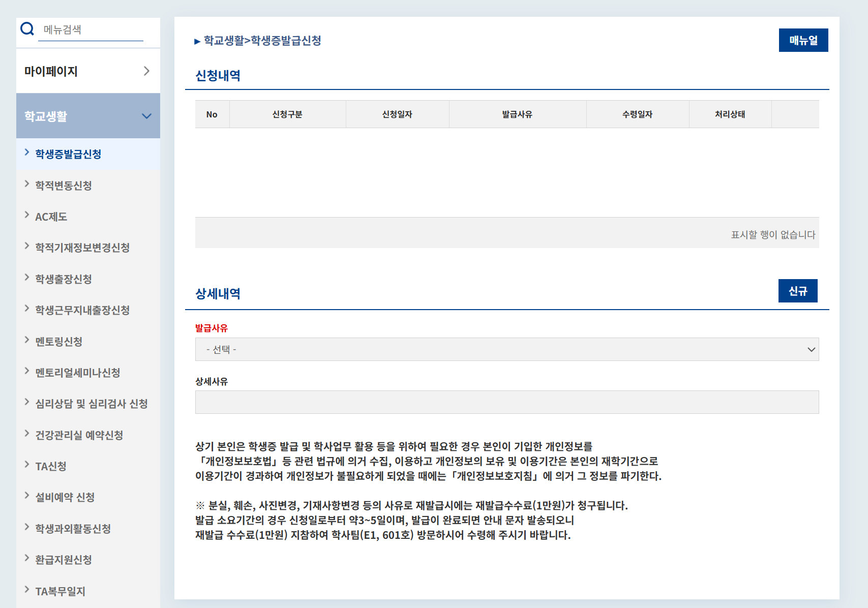Open 멘토리얼세미나신청 menu item
The height and width of the screenshot is (608, 868).
click(78, 373)
